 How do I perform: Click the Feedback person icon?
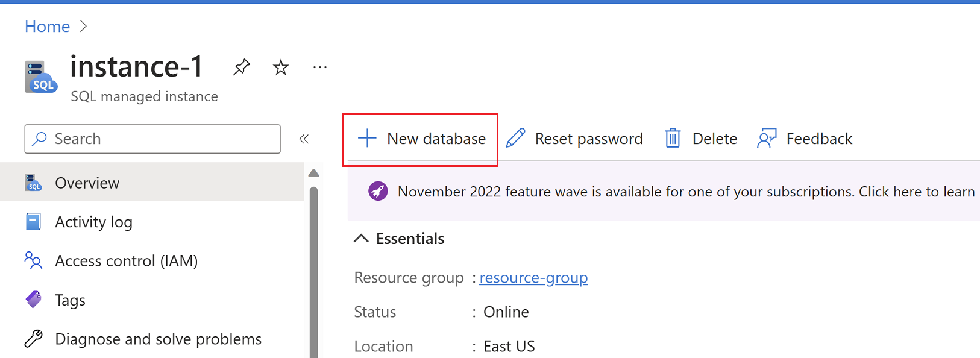pyautogui.click(x=767, y=139)
